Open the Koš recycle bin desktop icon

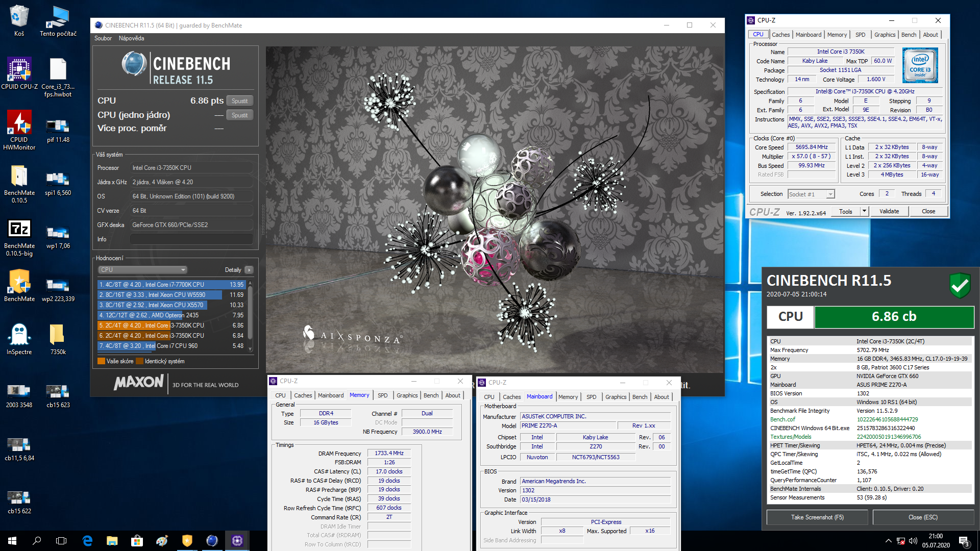click(19, 20)
